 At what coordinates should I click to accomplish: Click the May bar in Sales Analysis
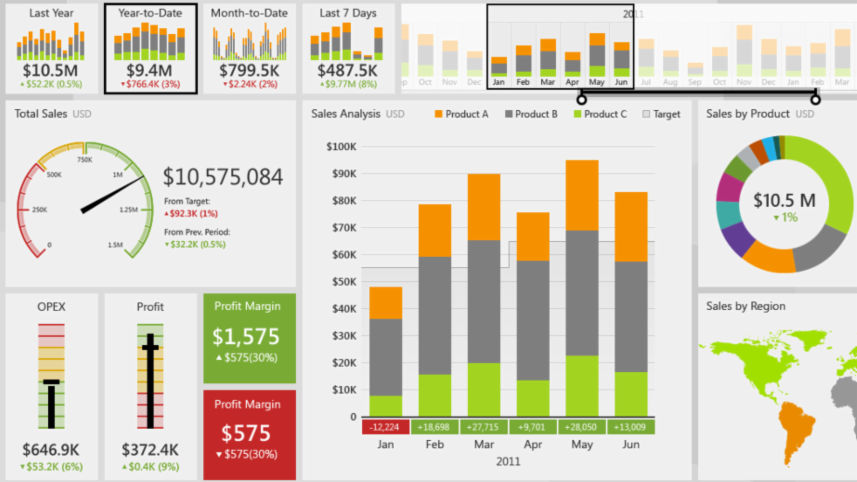tap(582, 288)
